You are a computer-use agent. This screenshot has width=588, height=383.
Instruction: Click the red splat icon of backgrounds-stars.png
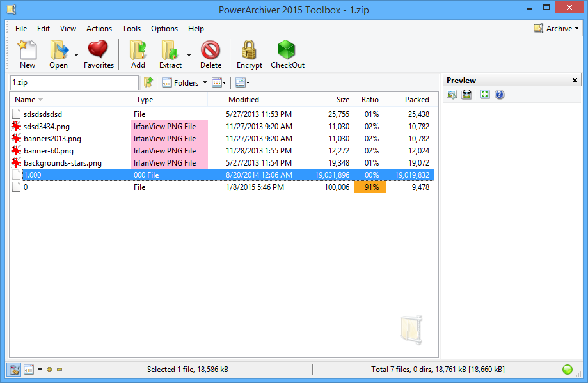tap(17, 162)
